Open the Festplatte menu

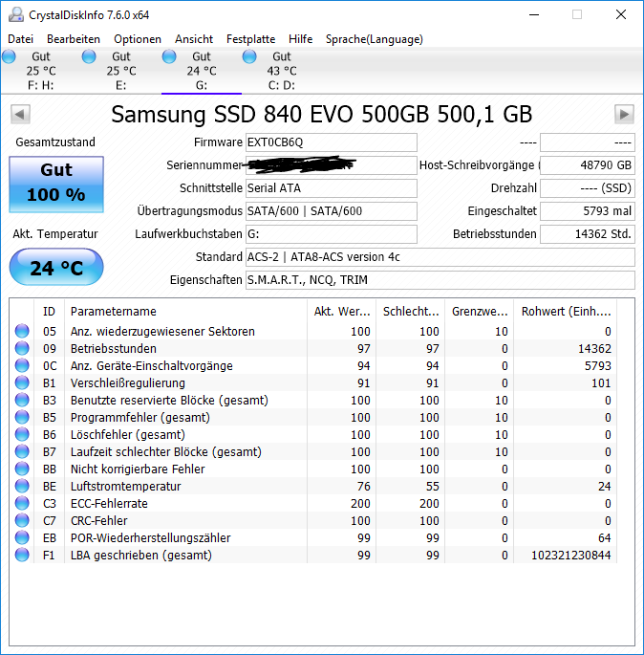pos(251,39)
